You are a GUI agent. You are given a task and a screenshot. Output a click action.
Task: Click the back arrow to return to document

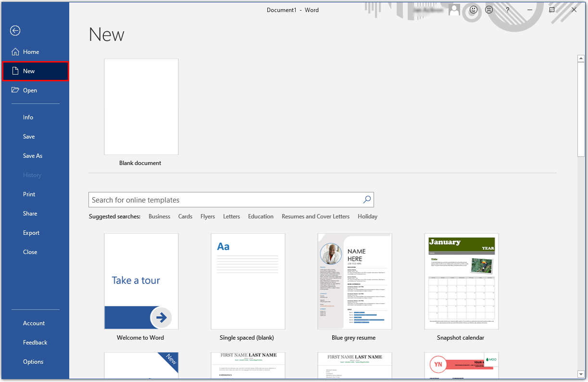point(15,31)
